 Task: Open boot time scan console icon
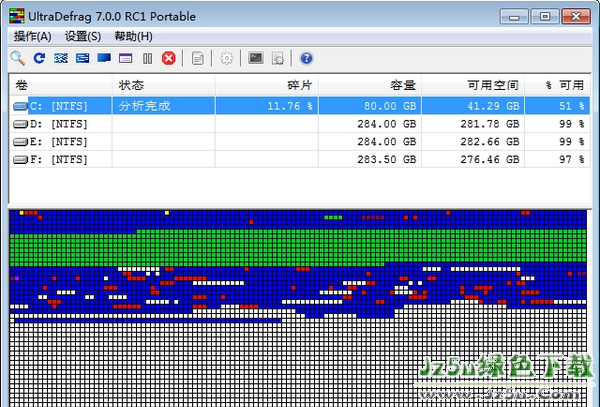click(256, 58)
